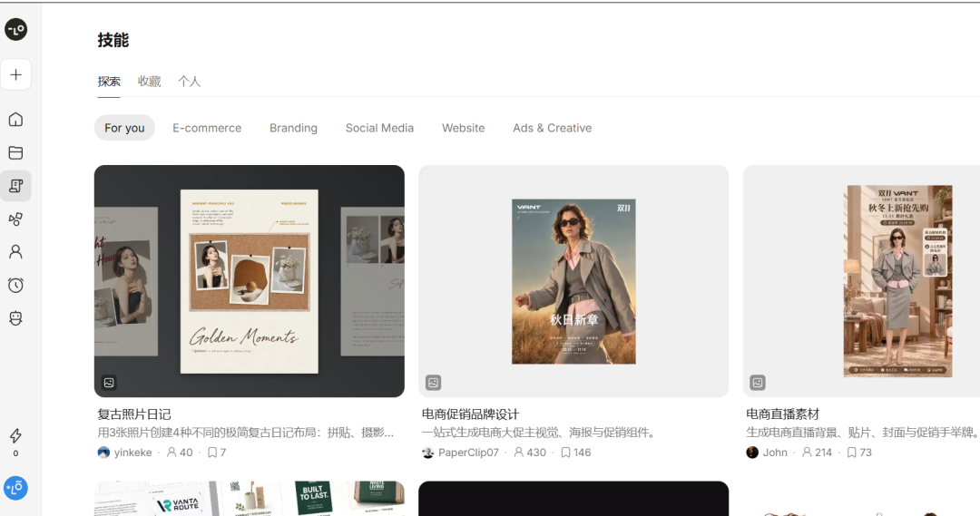Select the Ads & Creative filter
This screenshot has height=516, width=980.
pos(552,128)
